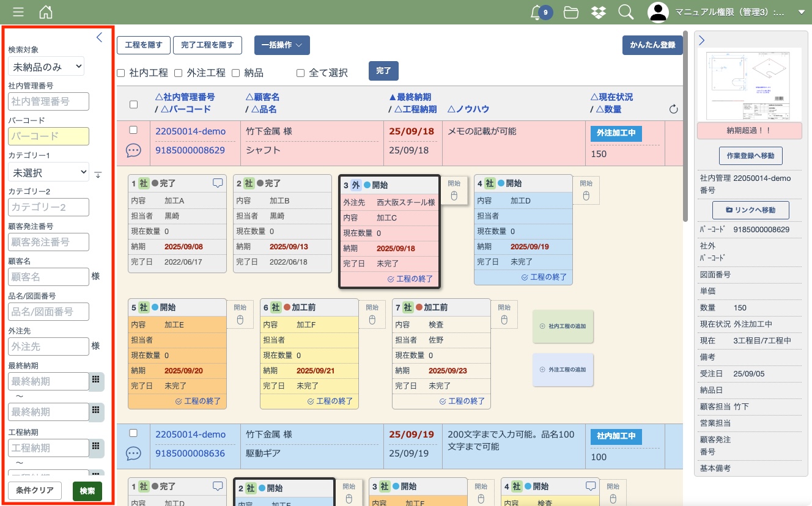Enable the 社内工程 checkbox
The image size is (812, 506).
coord(120,73)
